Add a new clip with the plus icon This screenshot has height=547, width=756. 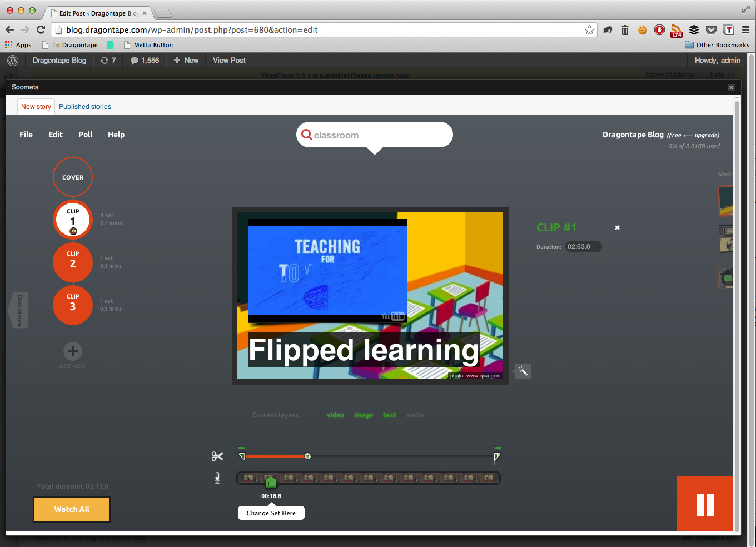[73, 351]
